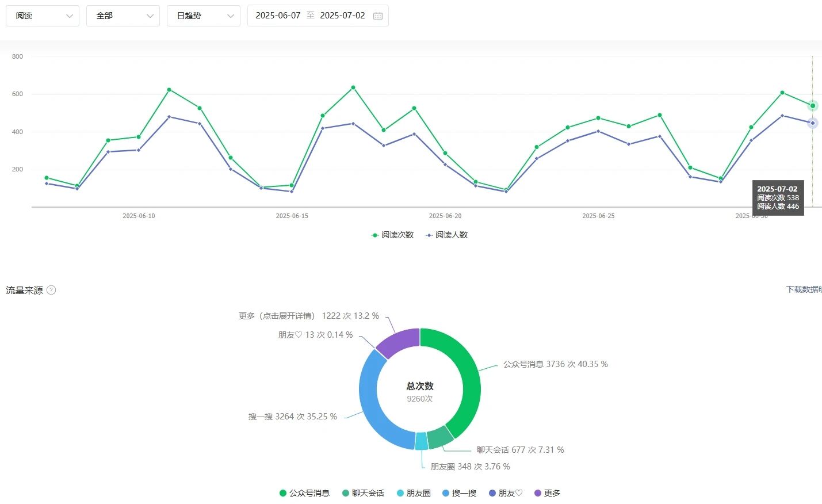Toggle 更多 legend in pie chart

(x=547, y=493)
